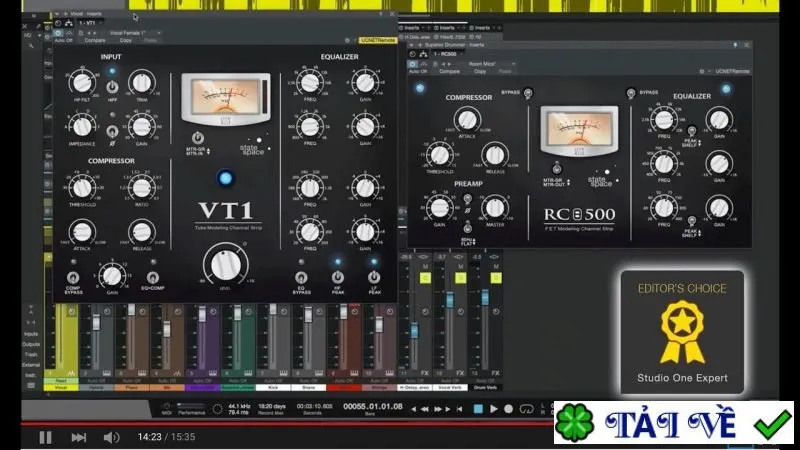Open the '1 - VT1' plugin selector dropdown
Viewport: 800px width, 450px height.
point(90,23)
